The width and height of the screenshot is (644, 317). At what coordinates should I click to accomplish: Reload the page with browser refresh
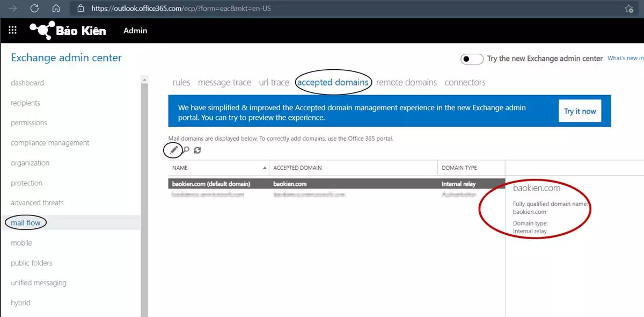pyautogui.click(x=34, y=9)
